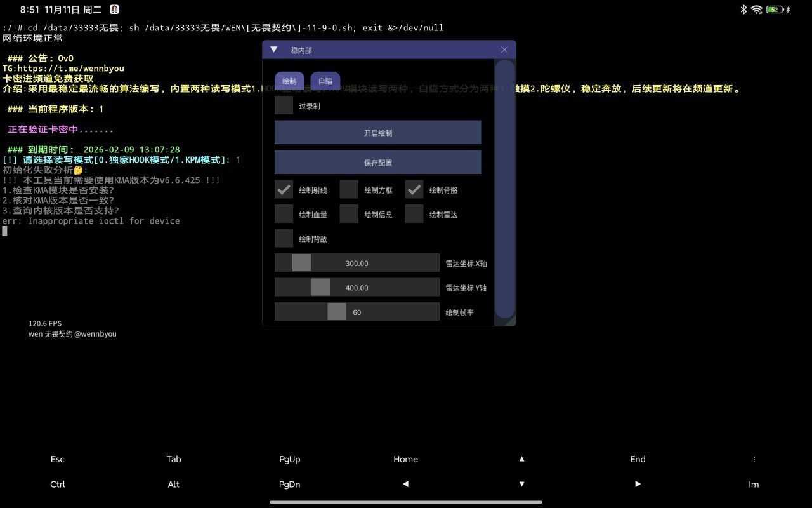The width and height of the screenshot is (812, 508).
Task: Click the panel's vertical scrollbar
Action: coord(504,189)
